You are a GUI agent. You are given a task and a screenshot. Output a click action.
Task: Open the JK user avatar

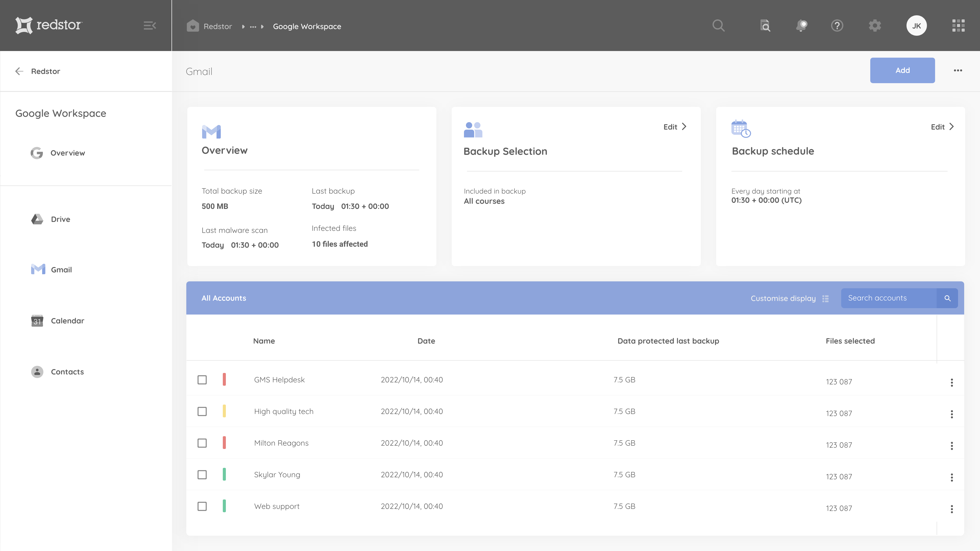point(916,26)
